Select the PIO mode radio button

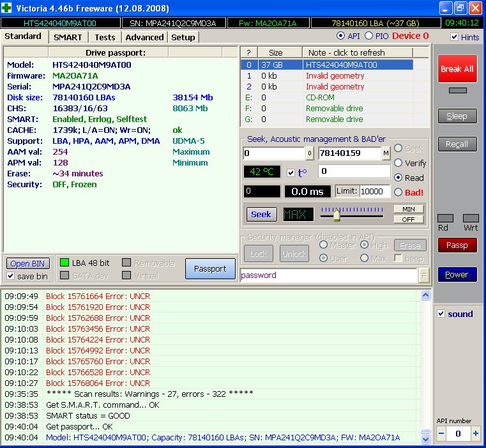[368, 36]
